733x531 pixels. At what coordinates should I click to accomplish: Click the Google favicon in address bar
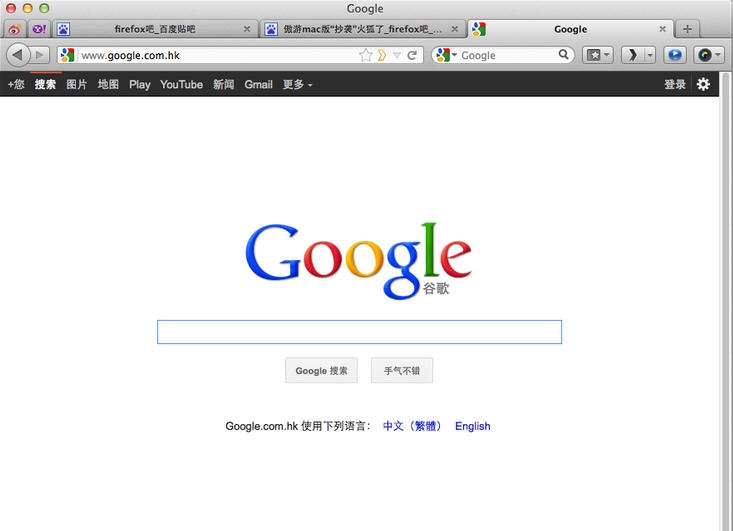tap(67, 55)
